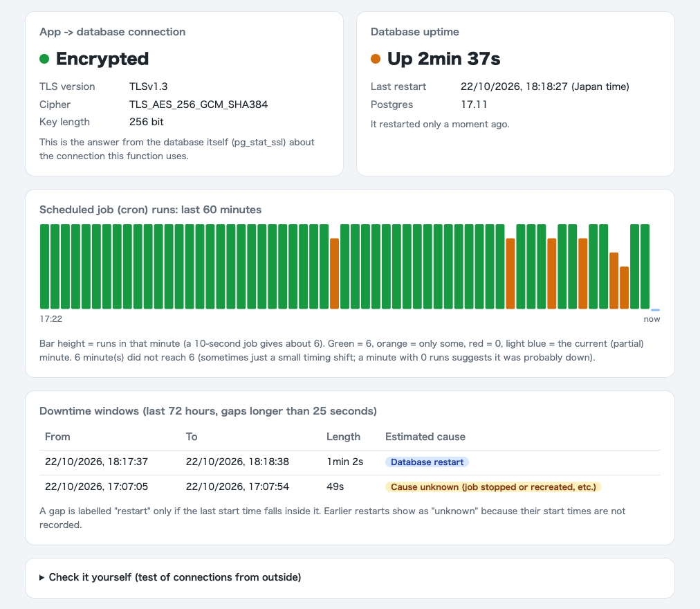Select the TLS version value "TLSv1.3"
This screenshot has width=700, height=609.
coord(148,87)
